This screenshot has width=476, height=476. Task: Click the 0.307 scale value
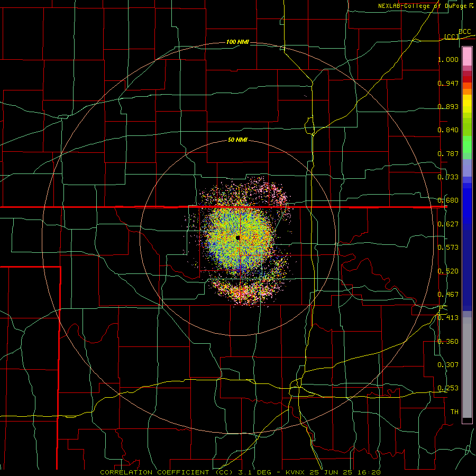pyautogui.click(x=448, y=364)
